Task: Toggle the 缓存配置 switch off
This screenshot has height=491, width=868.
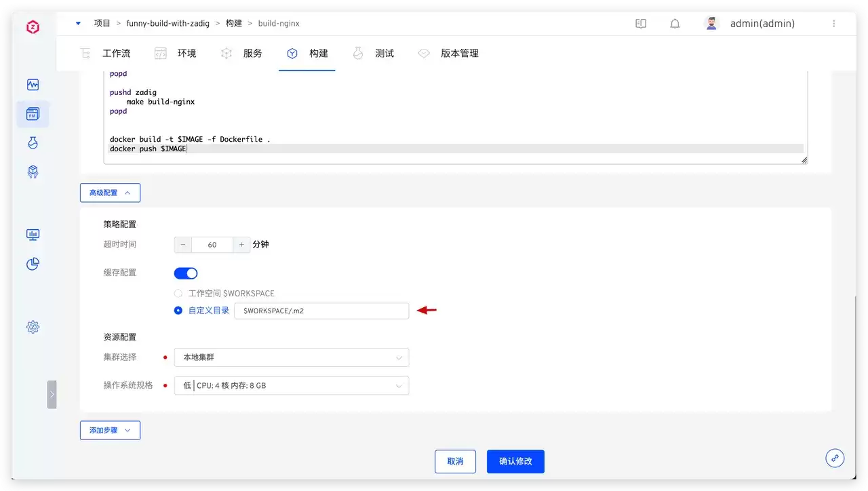Action: click(x=186, y=273)
